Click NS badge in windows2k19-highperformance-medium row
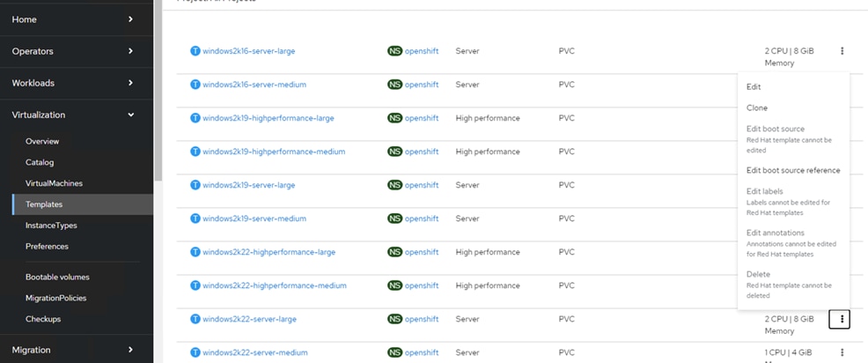868x363 pixels. point(395,152)
